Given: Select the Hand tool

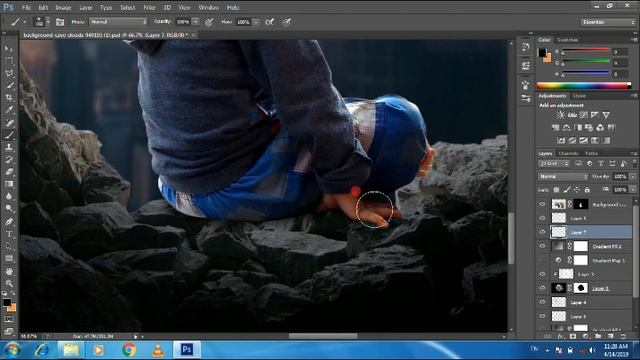Looking at the screenshot, I should click(x=9, y=271).
